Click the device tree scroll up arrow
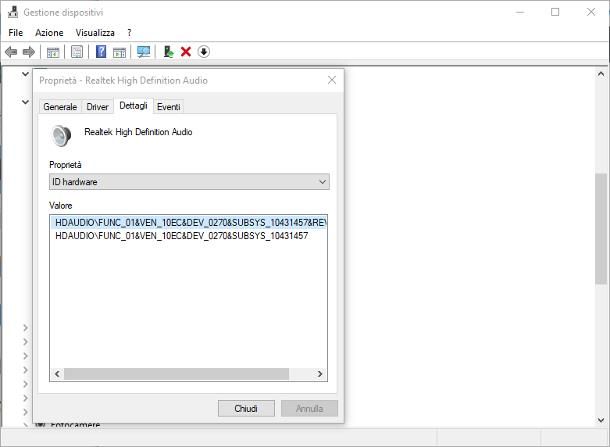The image size is (610, 447). 601,74
